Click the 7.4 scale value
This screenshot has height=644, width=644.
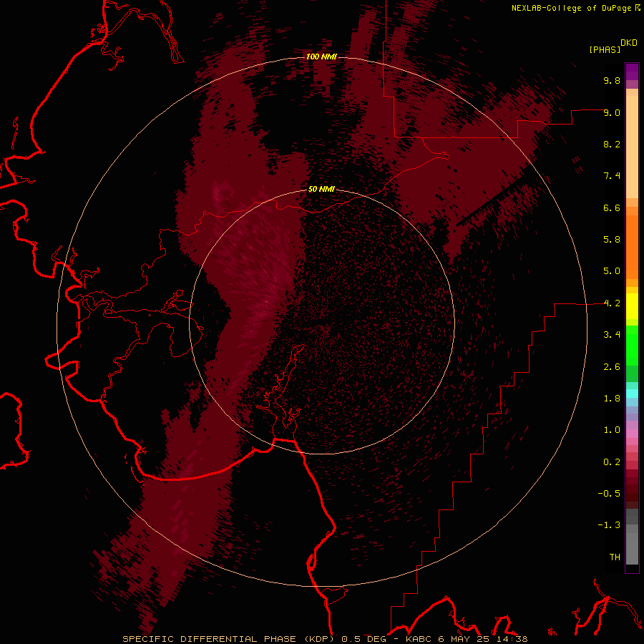(612, 176)
